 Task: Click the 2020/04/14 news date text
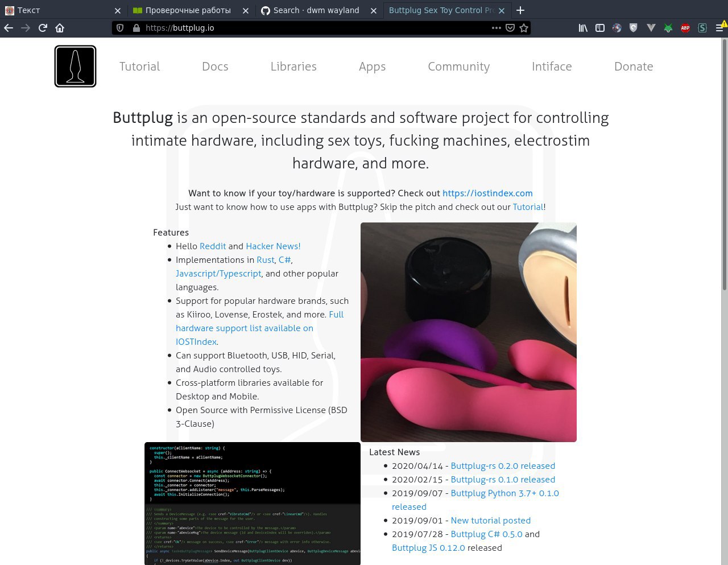coord(417,466)
